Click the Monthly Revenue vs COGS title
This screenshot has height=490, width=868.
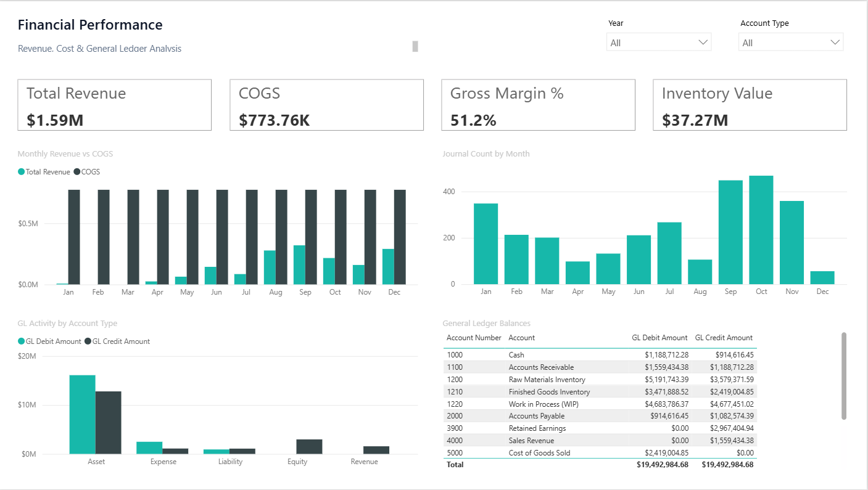pyautogui.click(x=65, y=154)
